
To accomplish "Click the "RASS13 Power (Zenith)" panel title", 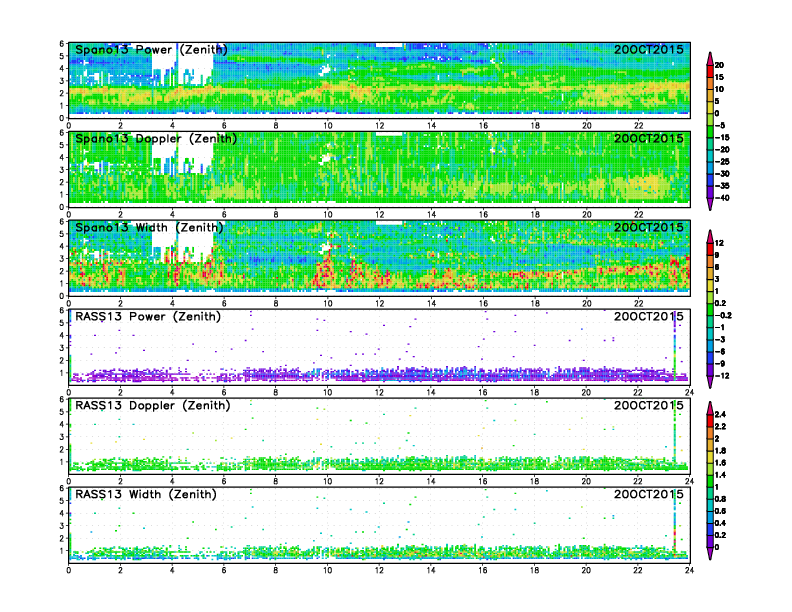I will tap(148, 317).
